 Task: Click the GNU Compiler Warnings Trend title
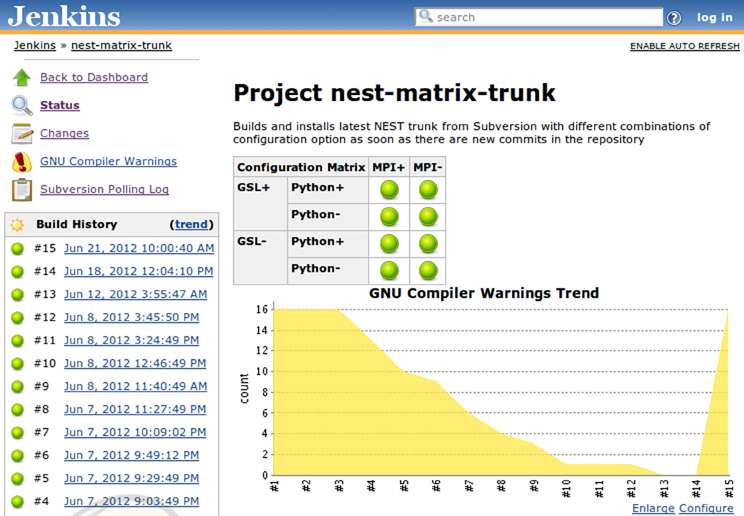(484, 293)
